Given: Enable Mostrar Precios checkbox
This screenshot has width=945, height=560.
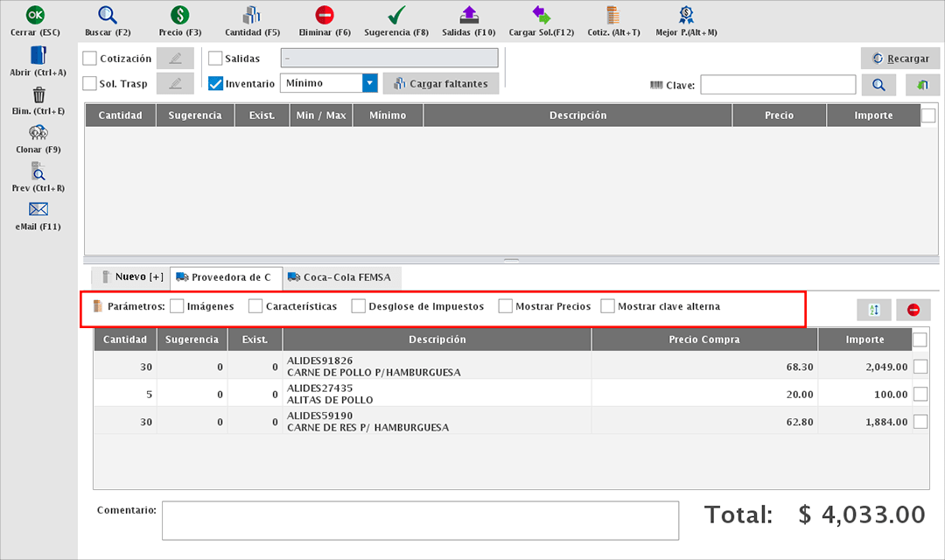Looking at the screenshot, I should 506,306.
